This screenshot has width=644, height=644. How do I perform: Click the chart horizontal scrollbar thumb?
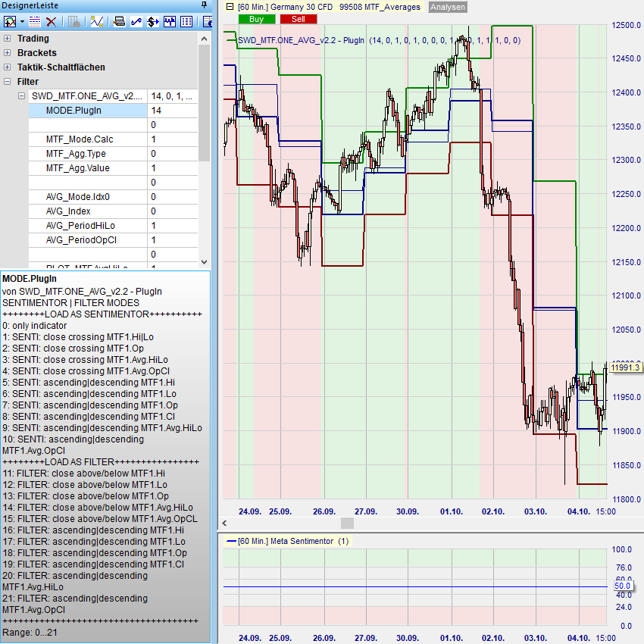pos(348,523)
